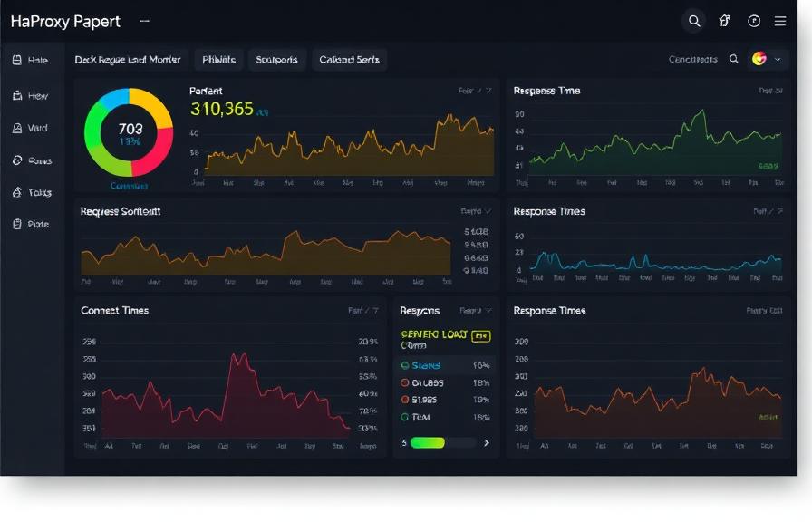Select the Pools icon in the sidebar
The height and width of the screenshot is (522, 812).
[x=20, y=159]
